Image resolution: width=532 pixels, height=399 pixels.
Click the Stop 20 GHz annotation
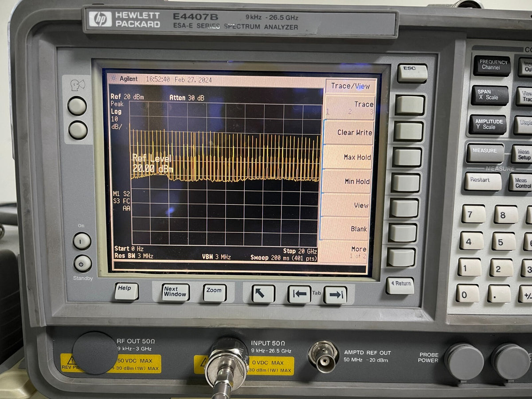[300, 251]
